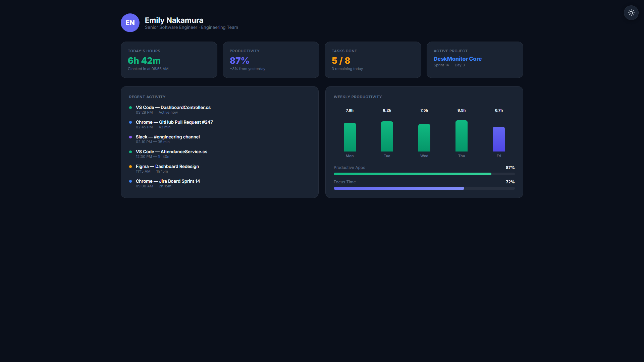The height and width of the screenshot is (362, 644).
Task: Click Sprint 14 — Day 3 text
Action: point(449,65)
